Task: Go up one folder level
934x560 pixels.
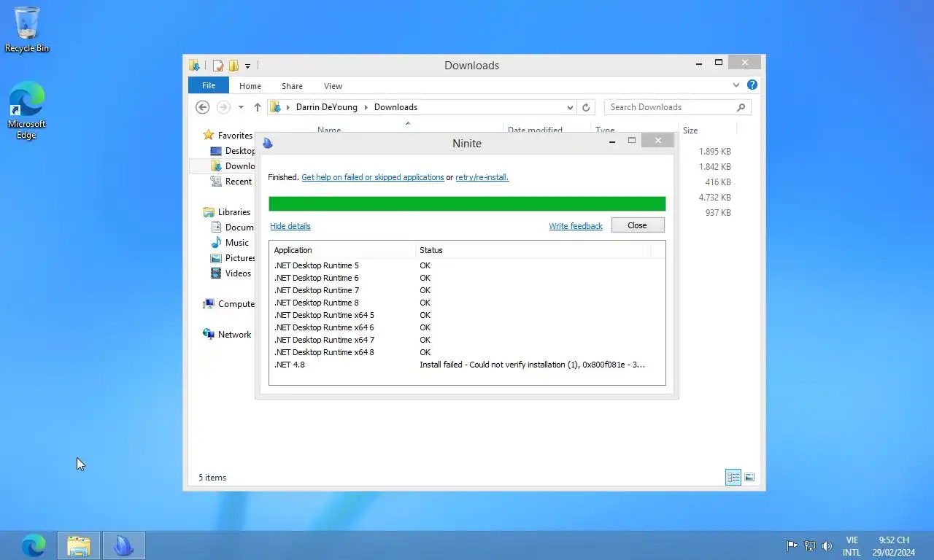Action: 258,107
